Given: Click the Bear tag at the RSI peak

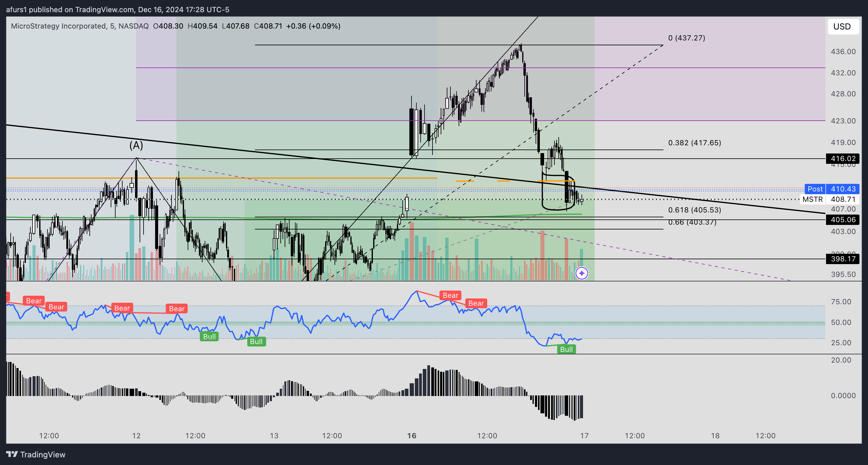Looking at the screenshot, I should pyautogui.click(x=450, y=296).
